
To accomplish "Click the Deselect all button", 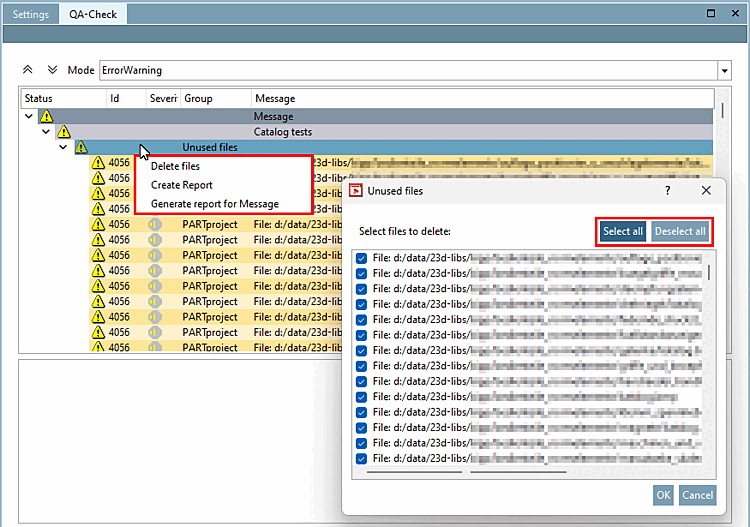I will (680, 231).
